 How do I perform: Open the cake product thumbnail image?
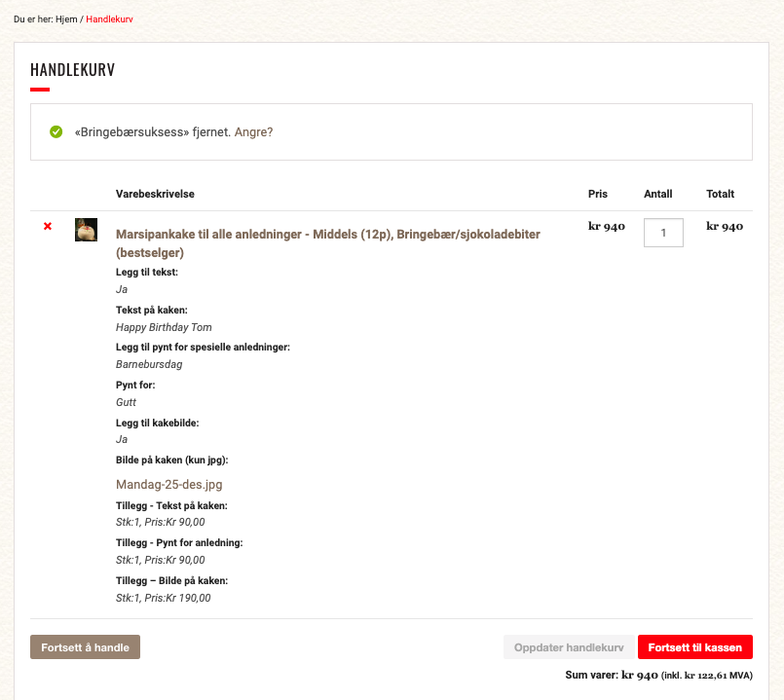[86, 230]
